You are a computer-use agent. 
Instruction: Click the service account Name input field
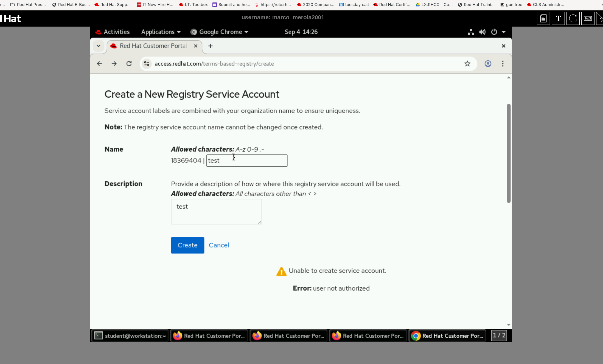[246, 160]
